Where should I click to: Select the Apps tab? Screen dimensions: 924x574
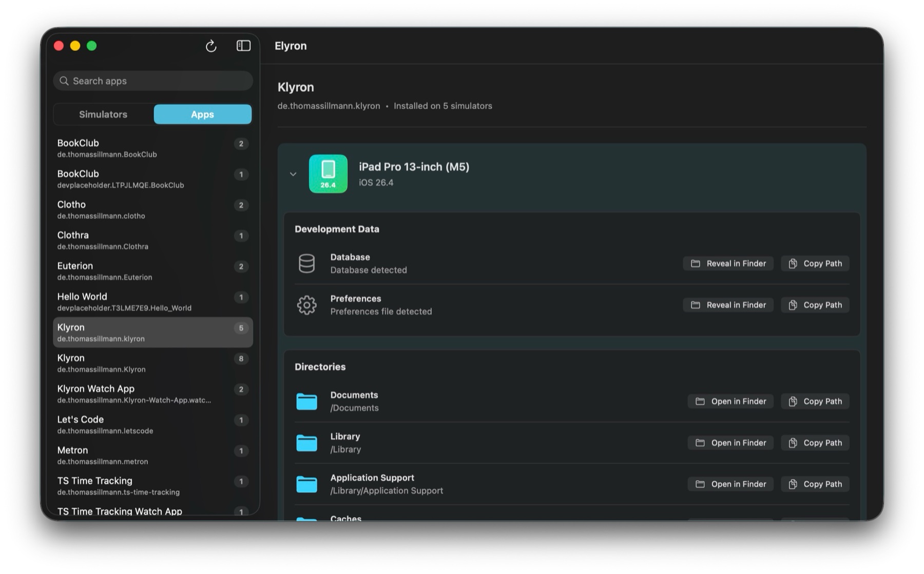203,114
